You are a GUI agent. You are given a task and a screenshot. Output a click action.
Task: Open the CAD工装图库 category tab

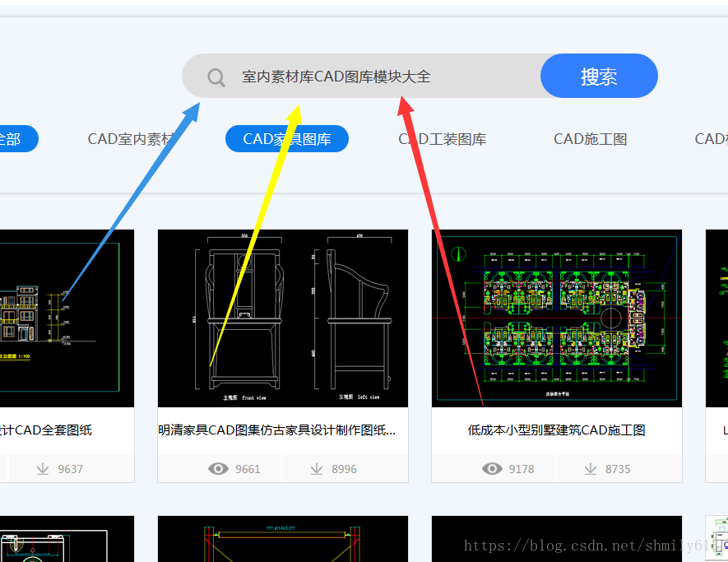pos(443,139)
